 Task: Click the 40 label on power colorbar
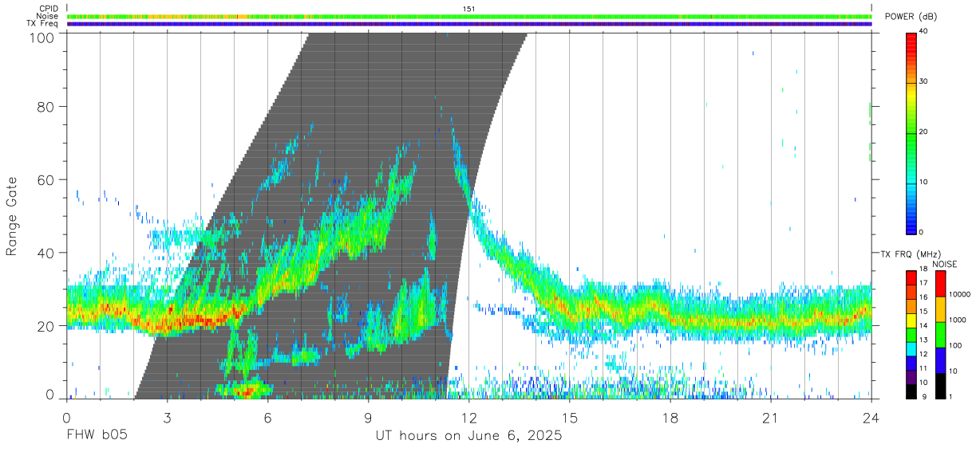point(924,31)
